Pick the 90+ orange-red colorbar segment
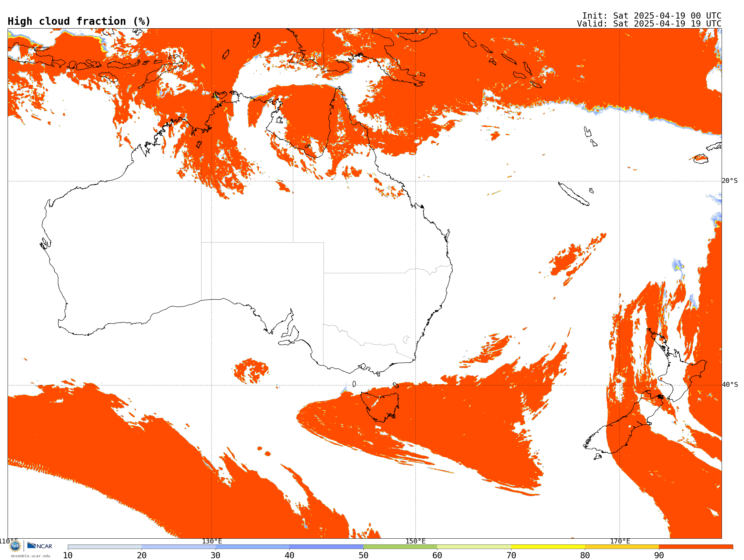 (696, 547)
